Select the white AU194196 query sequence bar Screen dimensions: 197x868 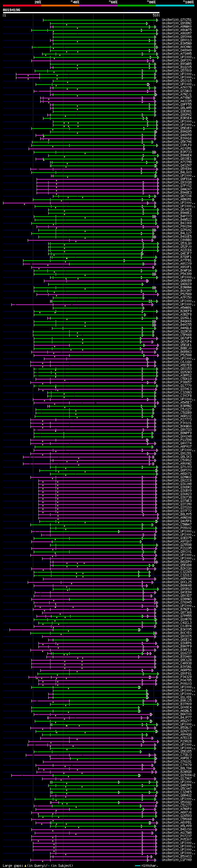[x=81, y=13]
